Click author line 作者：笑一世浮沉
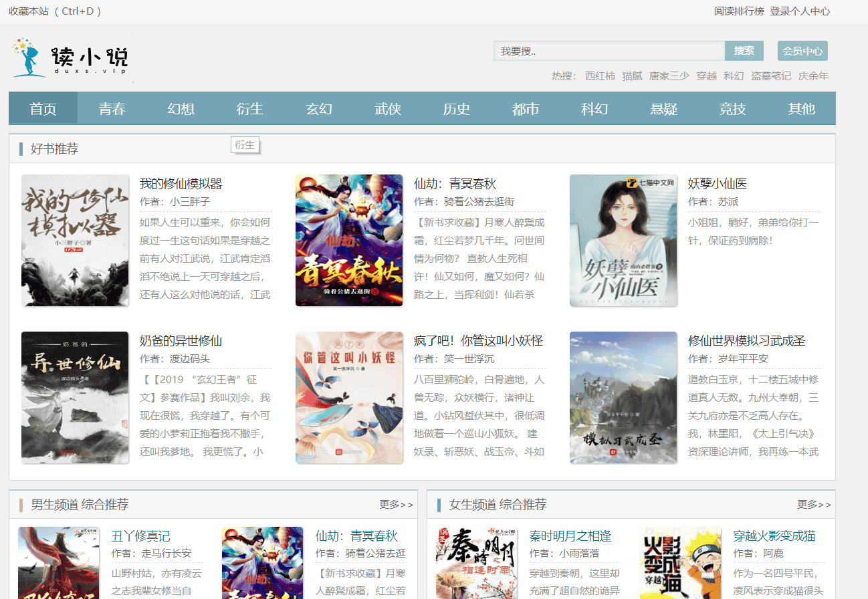 click(454, 359)
